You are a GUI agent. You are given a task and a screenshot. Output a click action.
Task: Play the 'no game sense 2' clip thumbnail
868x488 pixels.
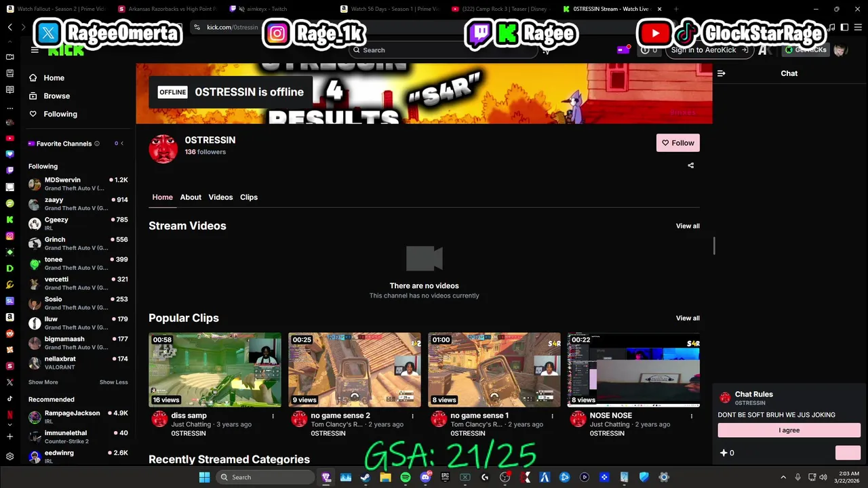355,369
